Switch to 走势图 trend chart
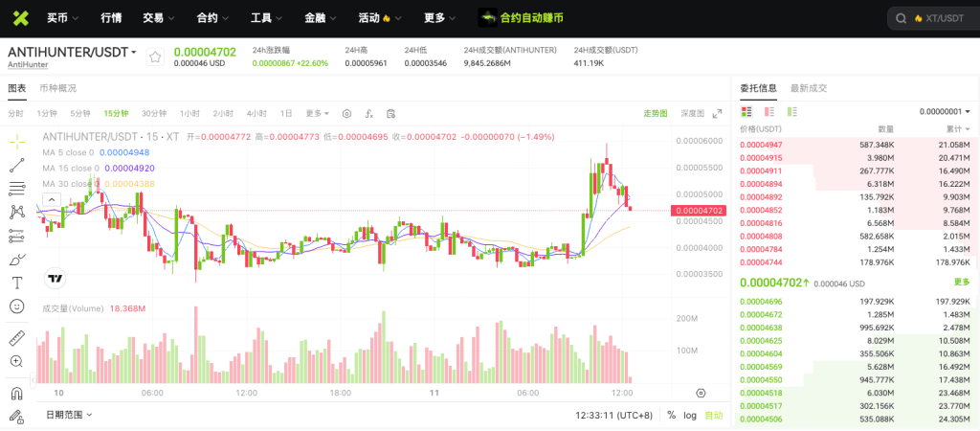 656,113
